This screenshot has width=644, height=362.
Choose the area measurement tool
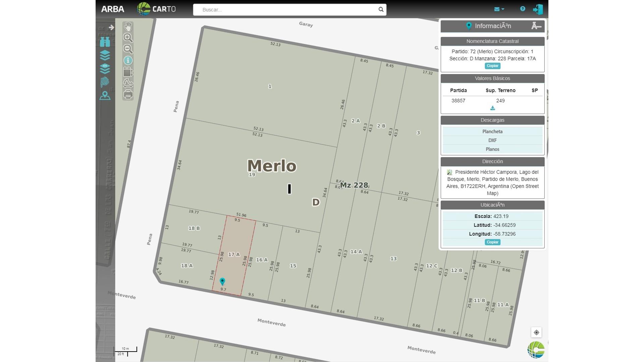pyautogui.click(x=128, y=72)
